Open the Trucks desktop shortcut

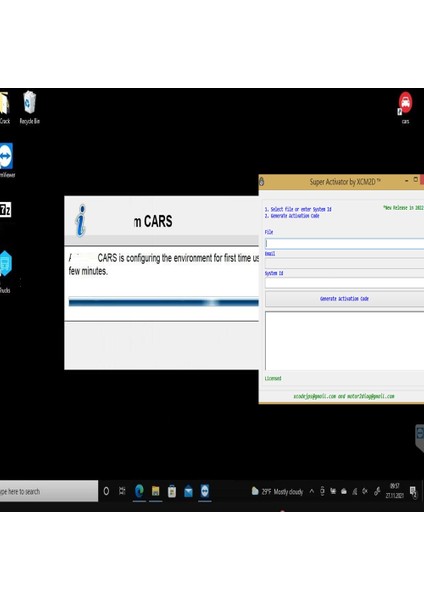pos(5,271)
